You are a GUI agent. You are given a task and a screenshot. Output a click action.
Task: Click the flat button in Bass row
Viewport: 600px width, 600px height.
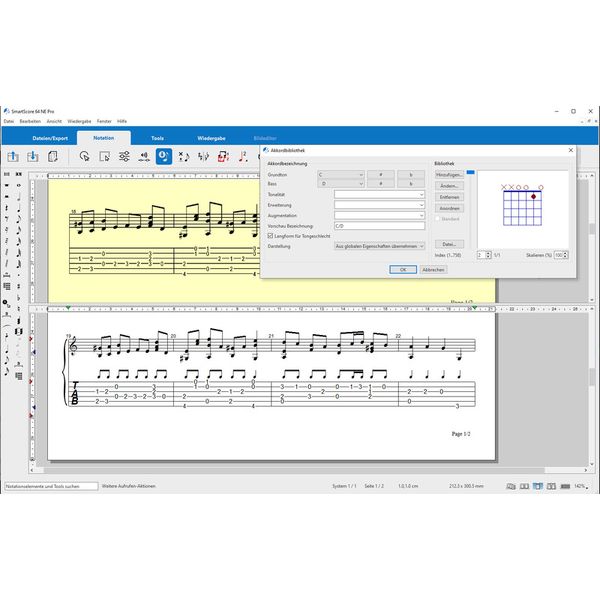pos(411,184)
